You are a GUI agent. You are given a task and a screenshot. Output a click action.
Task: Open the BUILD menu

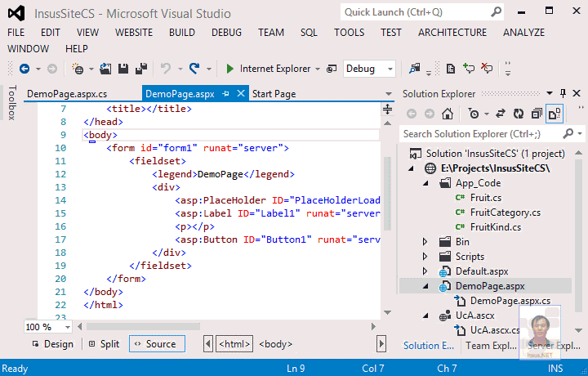(182, 33)
